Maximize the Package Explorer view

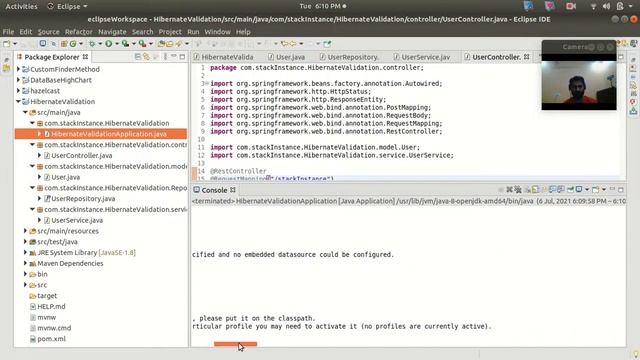pyautogui.click(x=182, y=57)
